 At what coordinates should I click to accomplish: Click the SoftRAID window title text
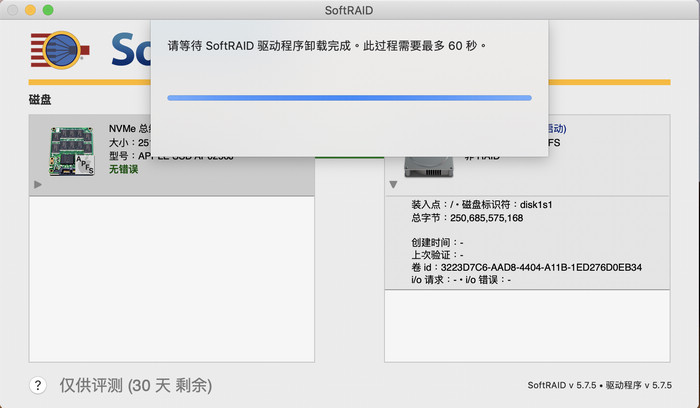click(349, 10)
